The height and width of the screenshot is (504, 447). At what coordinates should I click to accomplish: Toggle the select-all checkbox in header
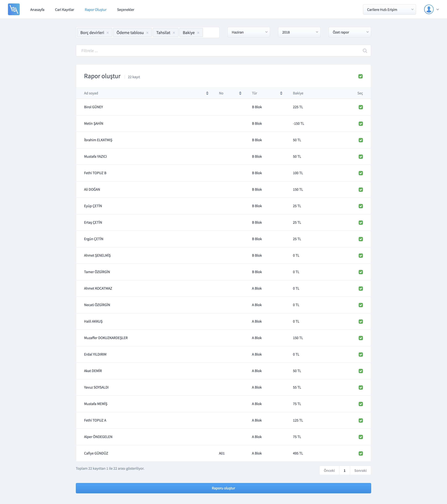coord(360,76)
